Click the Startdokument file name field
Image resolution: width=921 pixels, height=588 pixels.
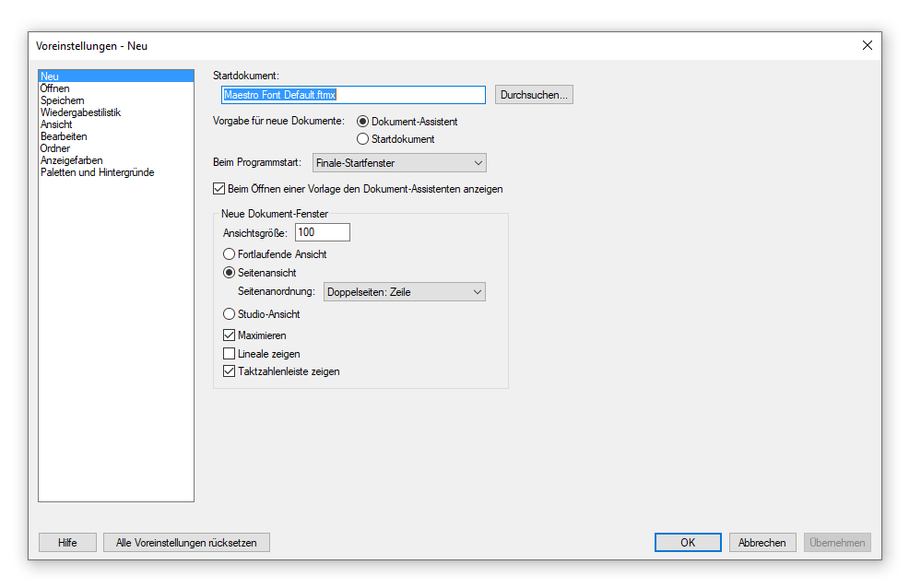coord(354,95)
